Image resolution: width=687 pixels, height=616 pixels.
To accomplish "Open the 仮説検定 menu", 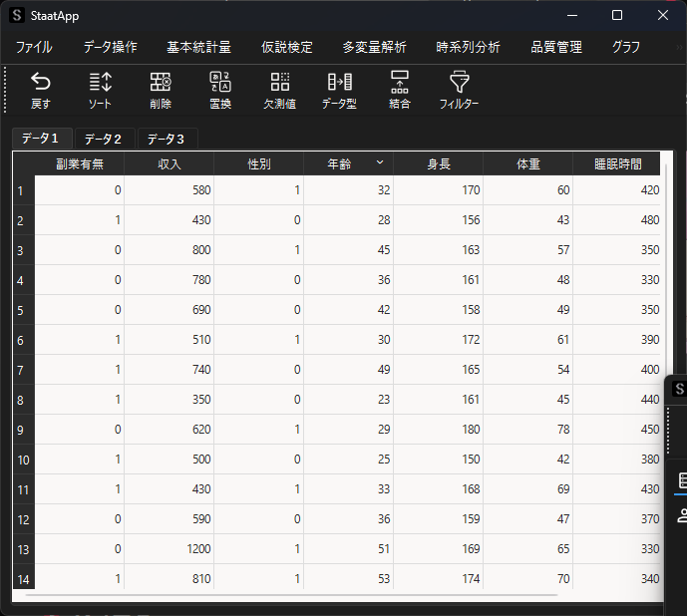I will point(286,47).
